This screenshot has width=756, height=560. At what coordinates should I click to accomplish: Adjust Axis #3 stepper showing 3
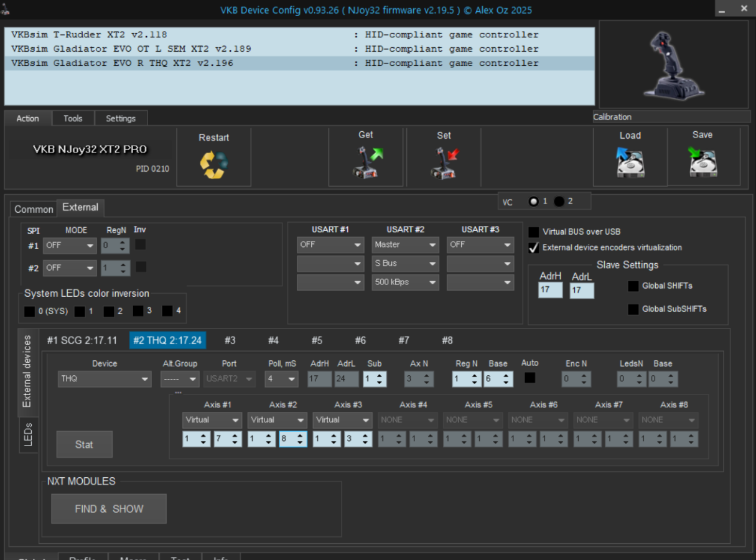[358, 439]
